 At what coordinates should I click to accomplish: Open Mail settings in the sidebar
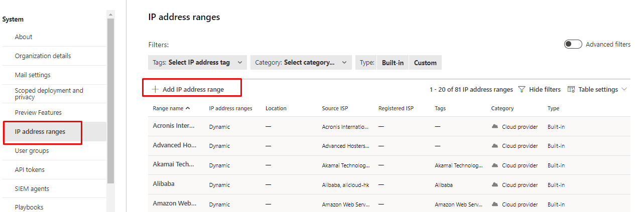[33, 75]
